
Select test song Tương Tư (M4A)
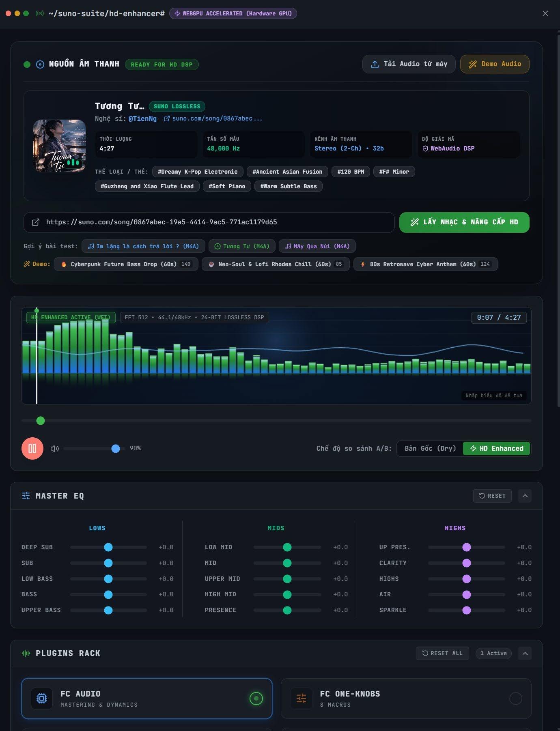242,246
